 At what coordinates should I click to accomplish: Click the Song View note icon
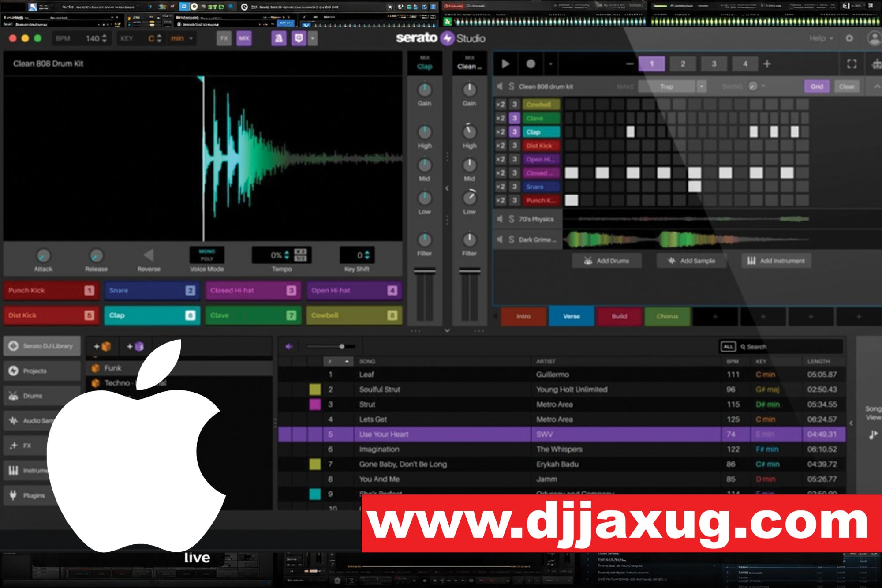[x=873, y=435]
